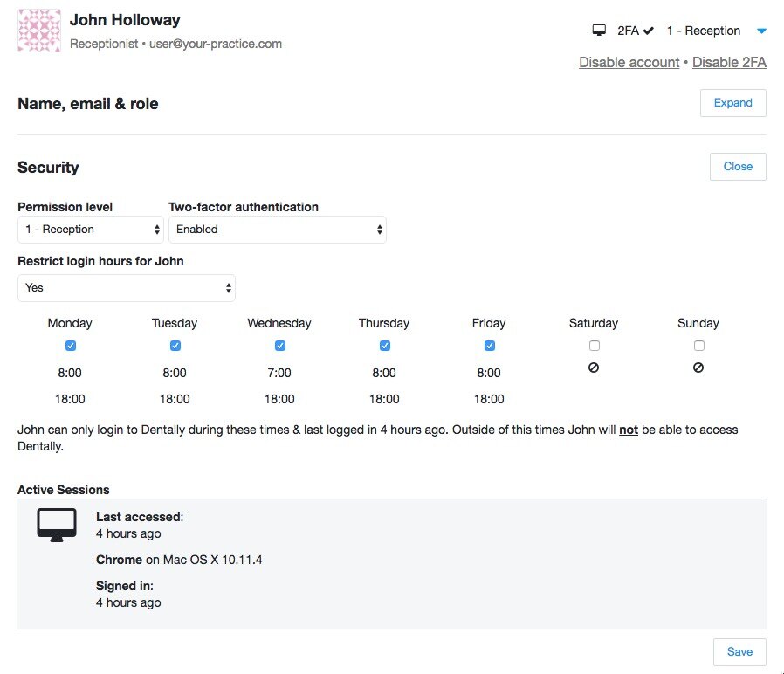This screenshot has height=674, width=784.
Task: Enable the Sunday login checkbox
Action: click(x=699, y=346)
